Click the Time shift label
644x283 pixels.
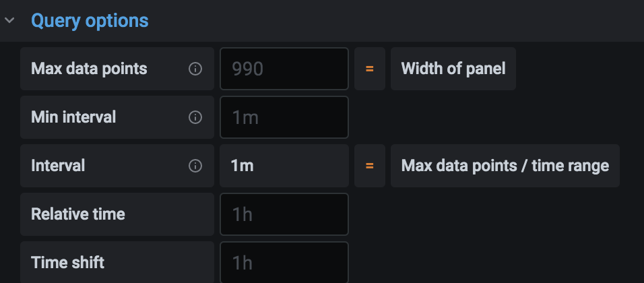click(67, 262)
